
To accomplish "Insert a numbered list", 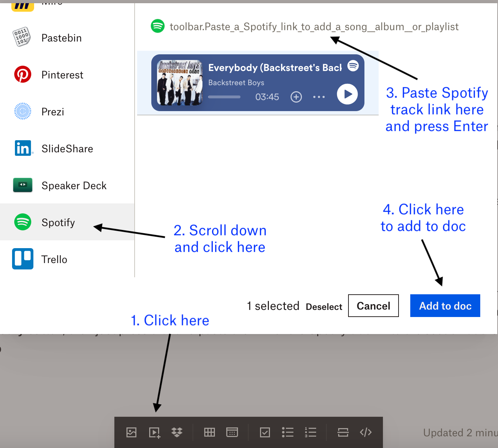I will [x=310, y=432].
